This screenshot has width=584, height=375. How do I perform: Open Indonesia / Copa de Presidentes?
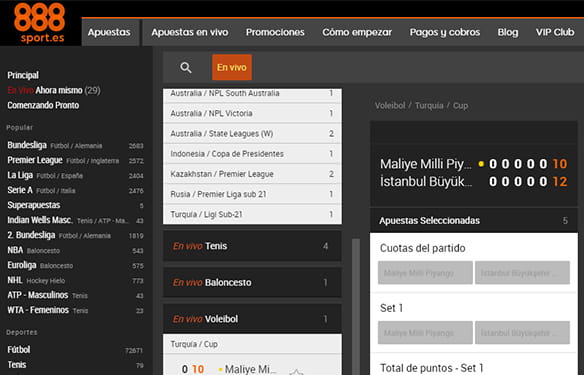[x=252, y=153]
